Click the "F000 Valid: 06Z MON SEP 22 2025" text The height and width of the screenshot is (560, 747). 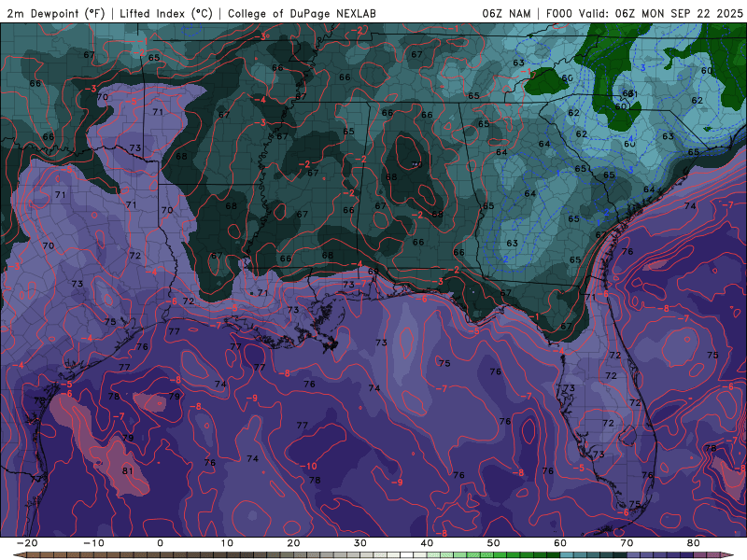tap(644, 13)
